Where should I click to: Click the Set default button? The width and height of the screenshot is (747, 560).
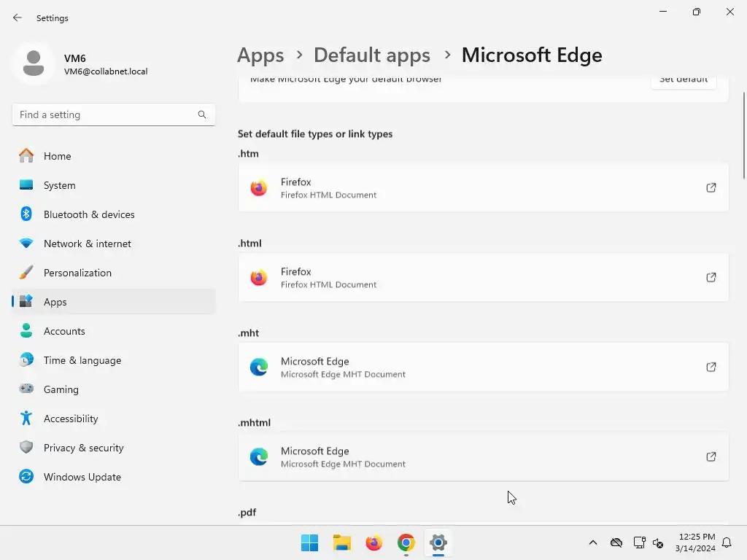point(683,79)
